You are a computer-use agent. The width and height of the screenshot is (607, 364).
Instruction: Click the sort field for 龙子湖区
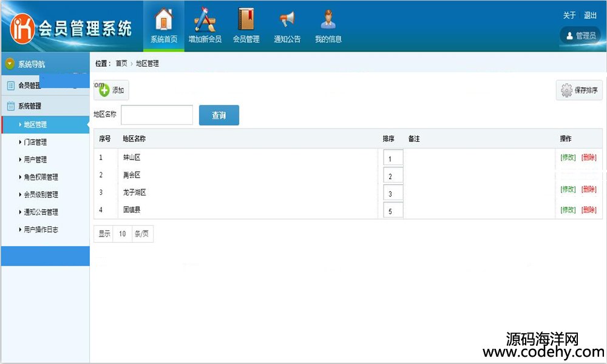point(393,193)
